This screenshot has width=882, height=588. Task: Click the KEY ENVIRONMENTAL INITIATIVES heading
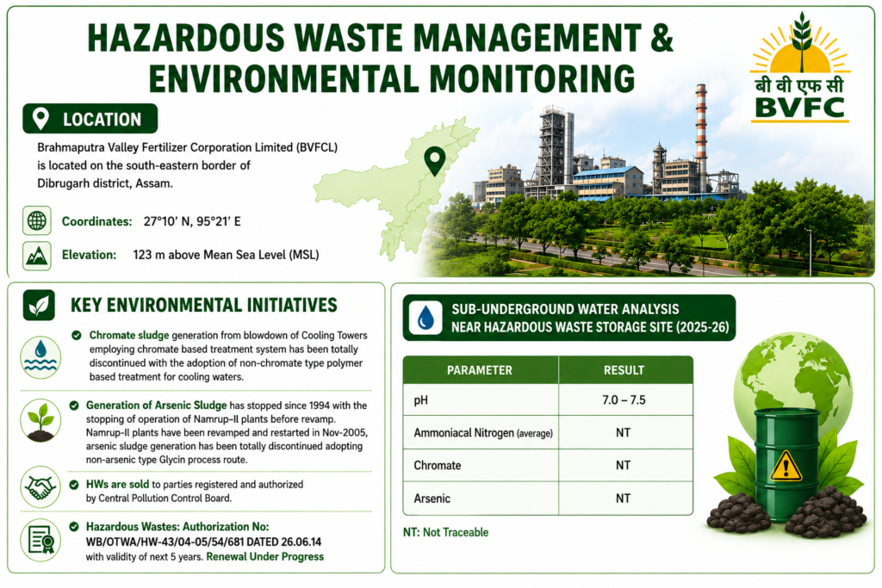tap(203, 306)
